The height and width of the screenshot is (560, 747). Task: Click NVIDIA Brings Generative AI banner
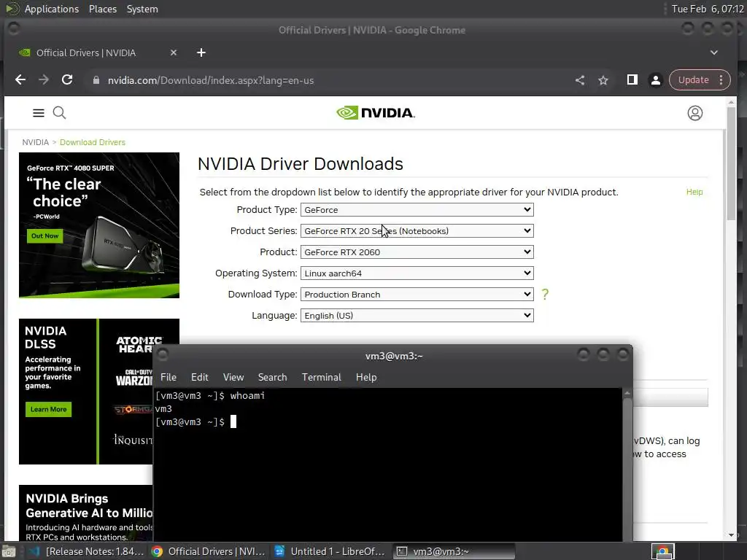pyautogui.click(x=86, y=513)
